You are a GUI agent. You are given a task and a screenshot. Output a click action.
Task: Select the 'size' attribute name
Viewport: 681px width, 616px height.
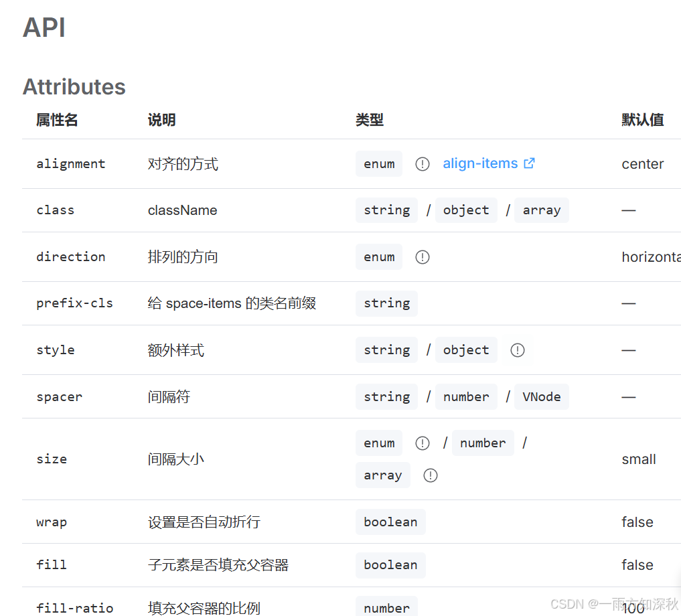[x=52, y=459]
